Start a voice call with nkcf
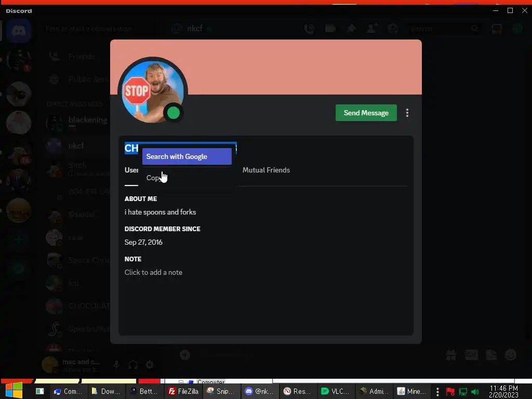 (x=310, y=29)
